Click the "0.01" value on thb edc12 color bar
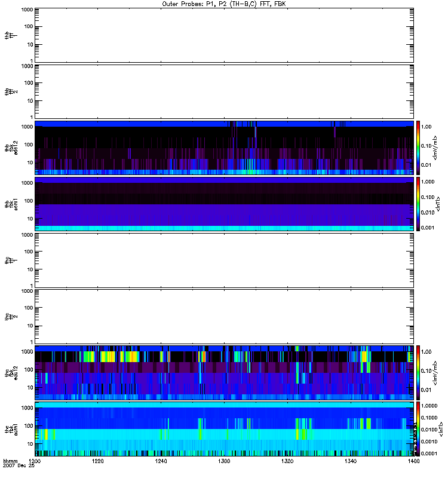This screenshot has width=448, height=478. (426, 165)
